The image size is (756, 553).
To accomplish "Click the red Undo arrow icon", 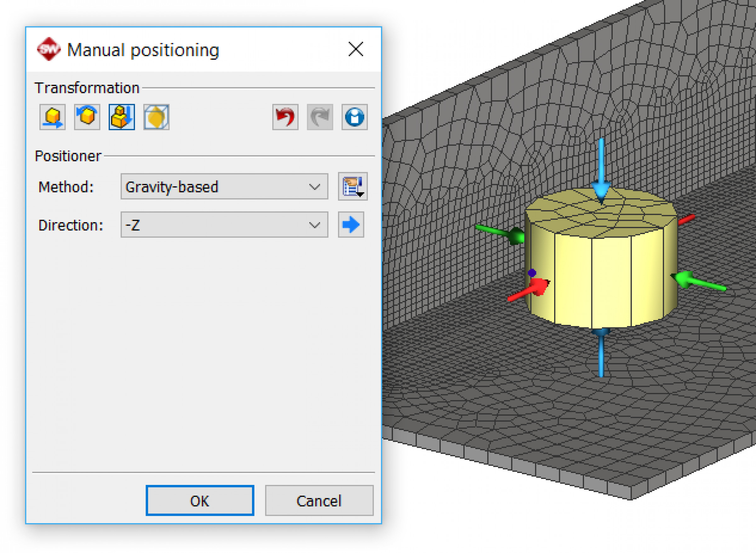I will tap(285, 117).
